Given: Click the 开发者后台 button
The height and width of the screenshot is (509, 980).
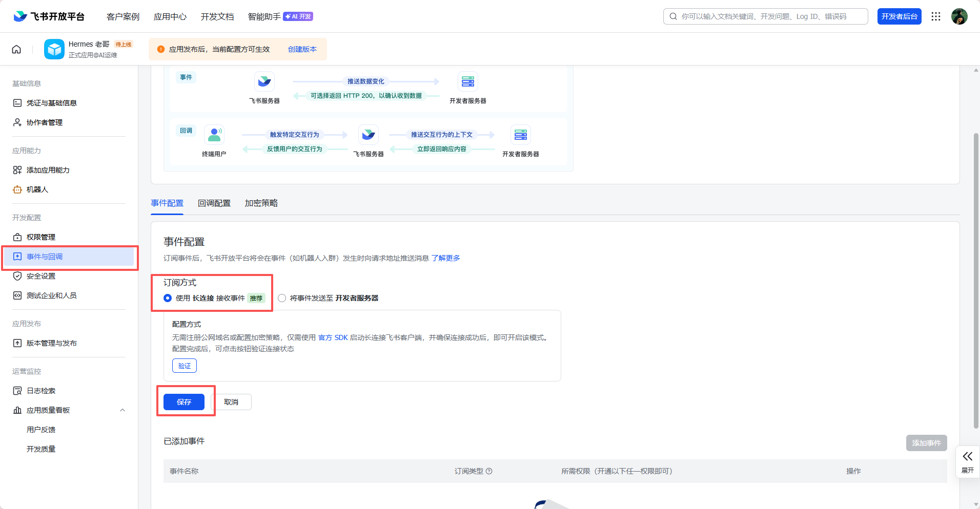Looking at the screenshot, I should pyautogui.click(x=900, y=16).
